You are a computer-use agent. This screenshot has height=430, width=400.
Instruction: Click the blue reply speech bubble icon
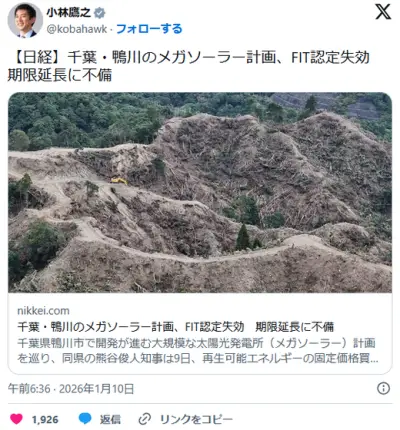pyautogui.click(x=85, y=419)
